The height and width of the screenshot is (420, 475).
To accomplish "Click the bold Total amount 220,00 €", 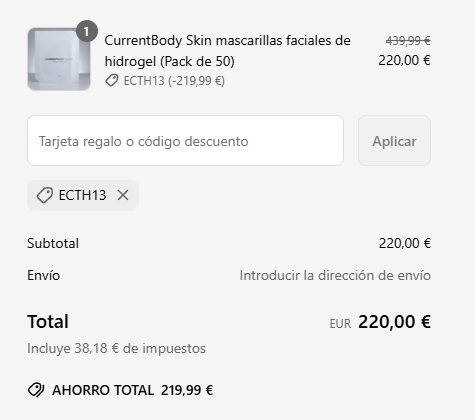I will tap(394, 322).
